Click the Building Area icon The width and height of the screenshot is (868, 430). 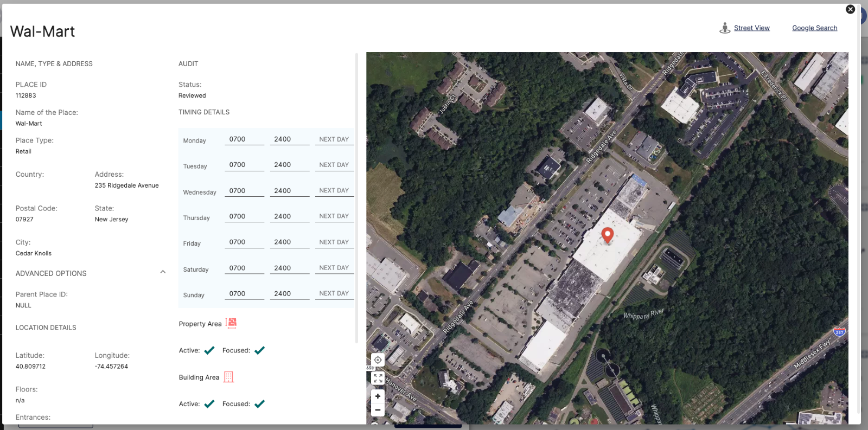tap(228, 377)
